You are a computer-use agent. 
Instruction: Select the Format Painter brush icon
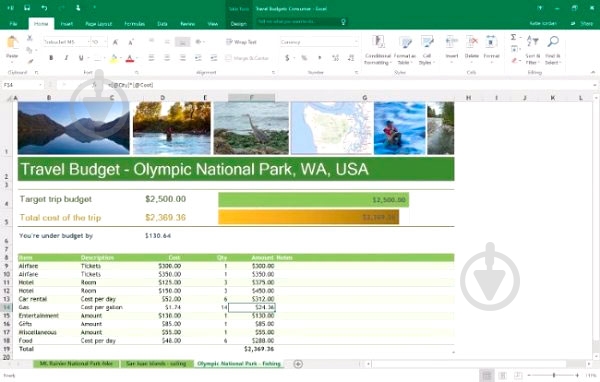click(x=30, y=61)
